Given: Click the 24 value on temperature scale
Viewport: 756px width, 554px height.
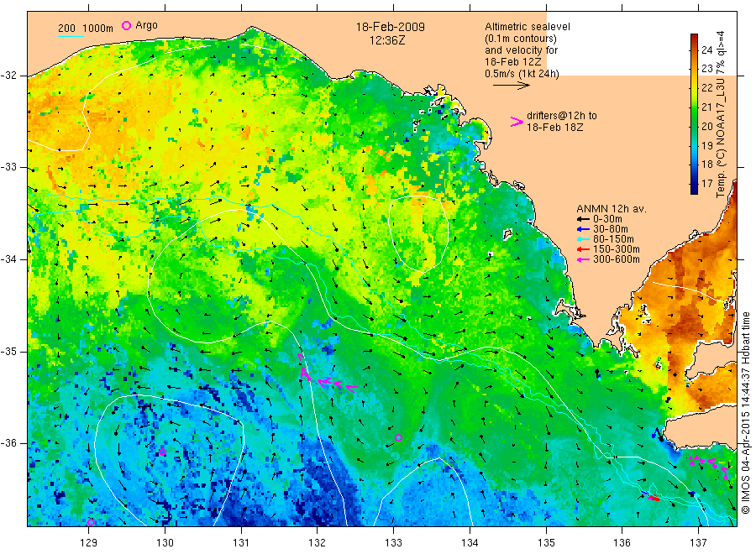Looking at the screenshot, I should click(x=706, y=50).
